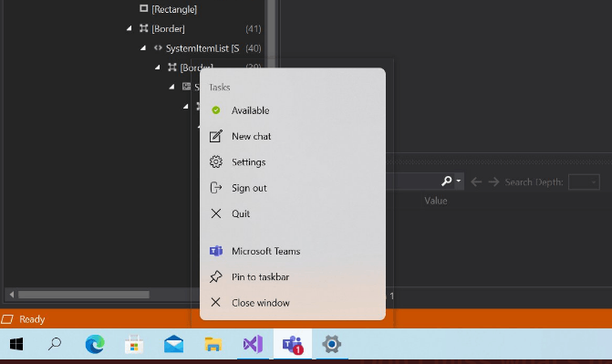Click the Value column header
Viewport: 612px width, 364px height.
pyautogui.click(x=436, y=201)
